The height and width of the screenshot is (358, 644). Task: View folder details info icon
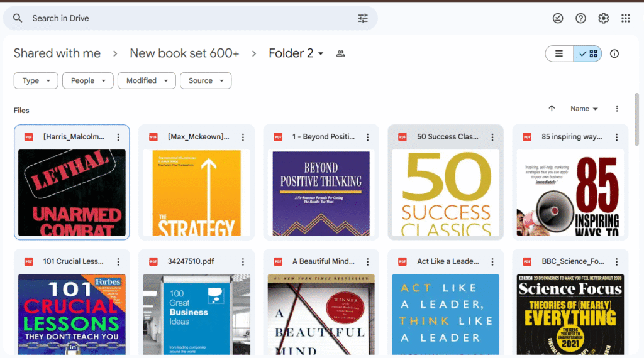pyautogui.click(x=614, y=53)
